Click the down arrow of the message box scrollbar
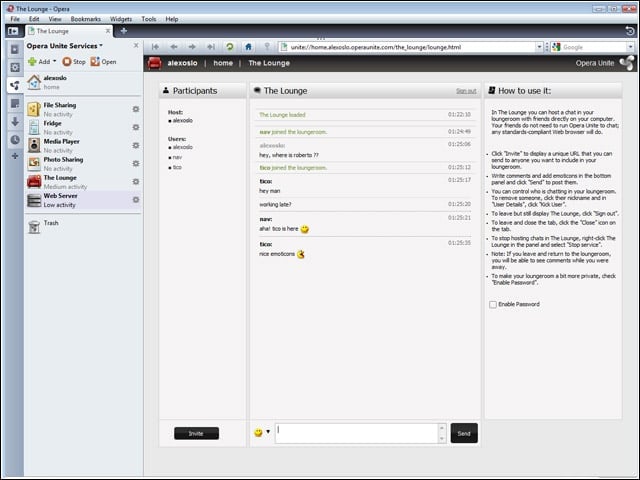This screenshot has width=640, height=480. (442, 439)
